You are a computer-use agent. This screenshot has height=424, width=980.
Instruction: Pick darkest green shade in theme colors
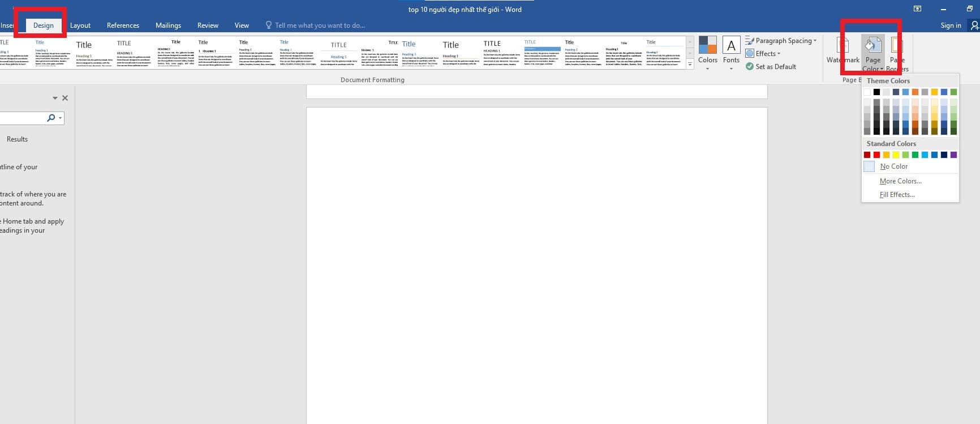[953, 131]
